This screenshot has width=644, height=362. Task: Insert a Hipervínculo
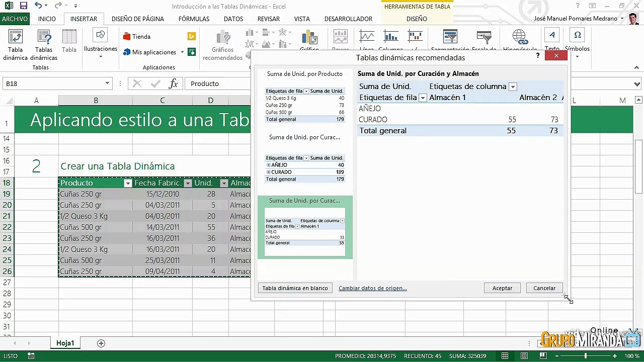(520, 40)
